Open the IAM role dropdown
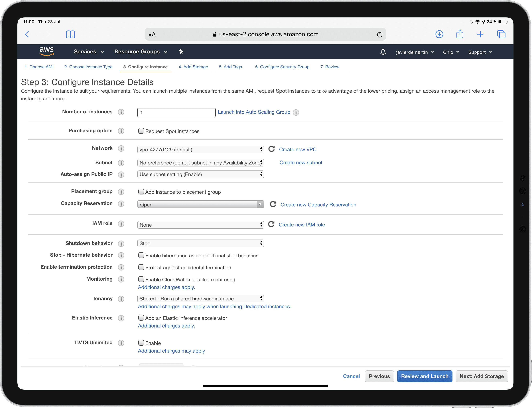 pyautogui.click(x=201, y=225)
